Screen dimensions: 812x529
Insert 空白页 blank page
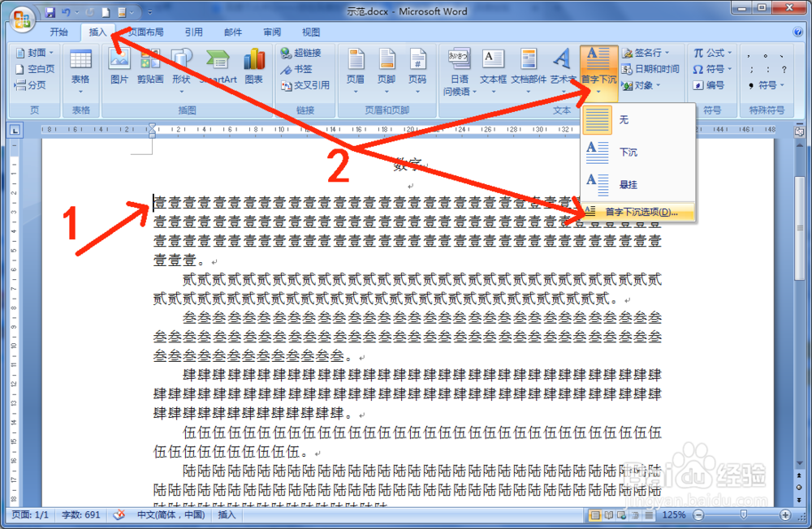35,69
